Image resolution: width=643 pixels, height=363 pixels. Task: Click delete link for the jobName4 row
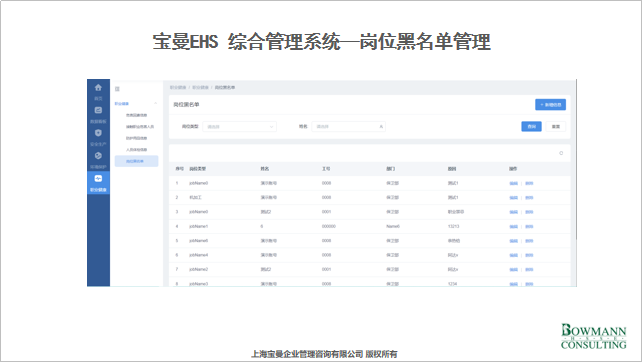click(529, 255)
